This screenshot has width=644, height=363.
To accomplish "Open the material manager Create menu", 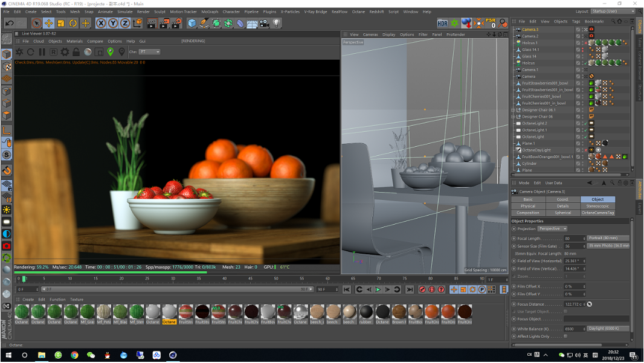I will pyautogui.click(x=28, y=300).
